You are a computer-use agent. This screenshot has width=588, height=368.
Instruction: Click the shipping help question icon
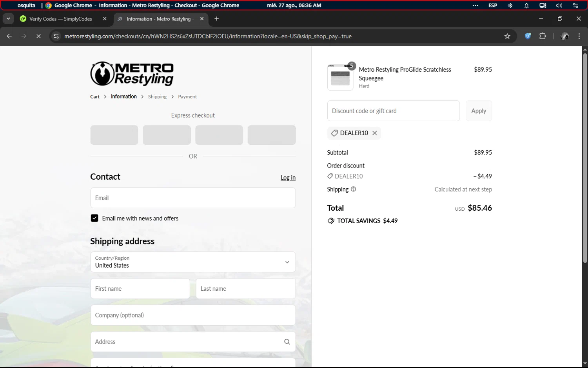point(353,189)
